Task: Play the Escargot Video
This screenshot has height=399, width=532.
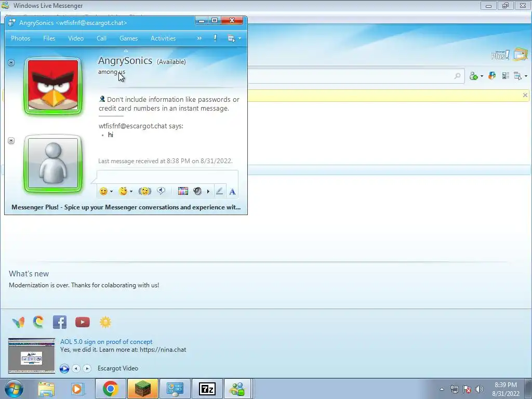Action: 64,368
